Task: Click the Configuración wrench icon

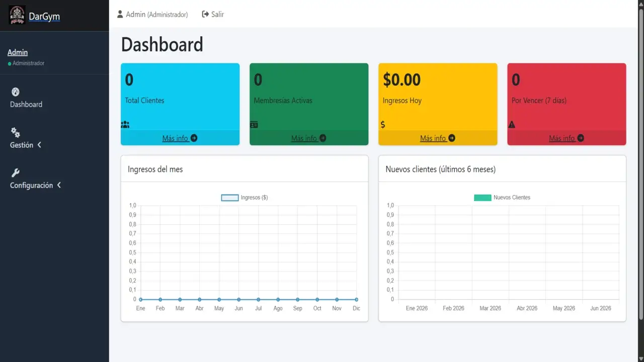Action: tap(16, 173)
